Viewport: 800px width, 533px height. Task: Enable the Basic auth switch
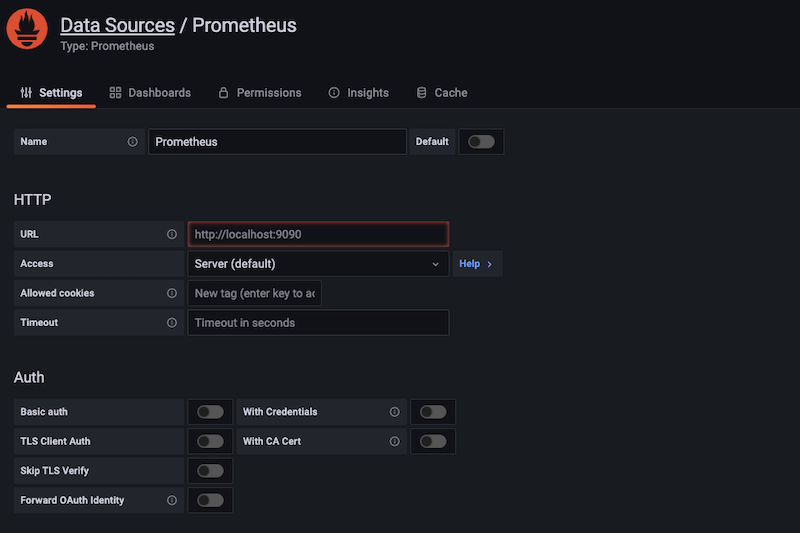point(211,412)
